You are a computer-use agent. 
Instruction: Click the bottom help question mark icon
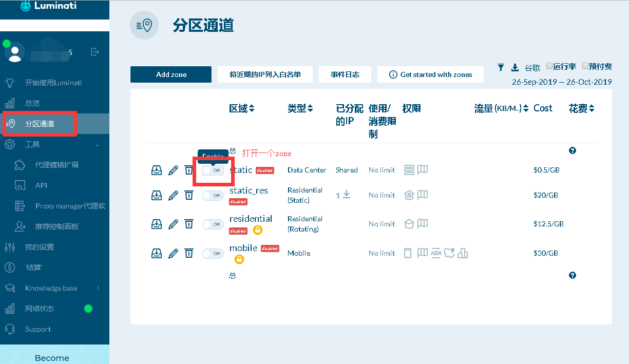pos(573,275)
